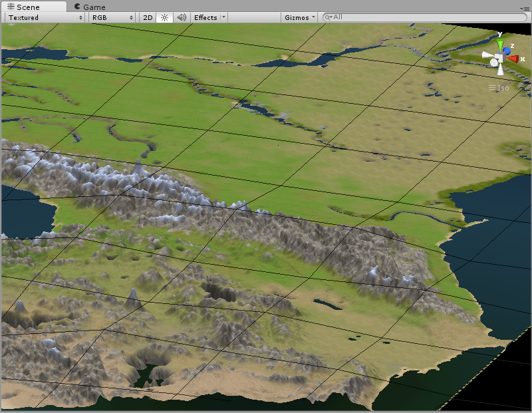Click the Effects button
The image size is (532, 413).
point(207,18)
